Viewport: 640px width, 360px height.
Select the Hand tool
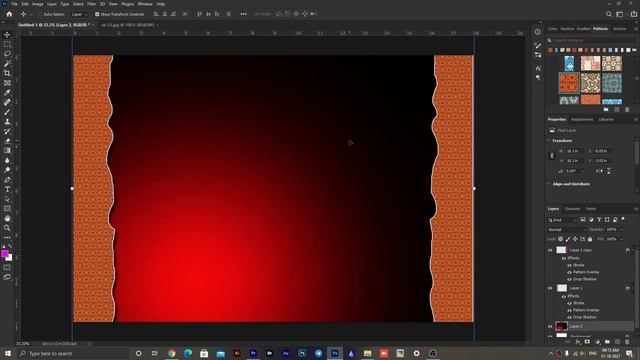[x=7, y=218]
